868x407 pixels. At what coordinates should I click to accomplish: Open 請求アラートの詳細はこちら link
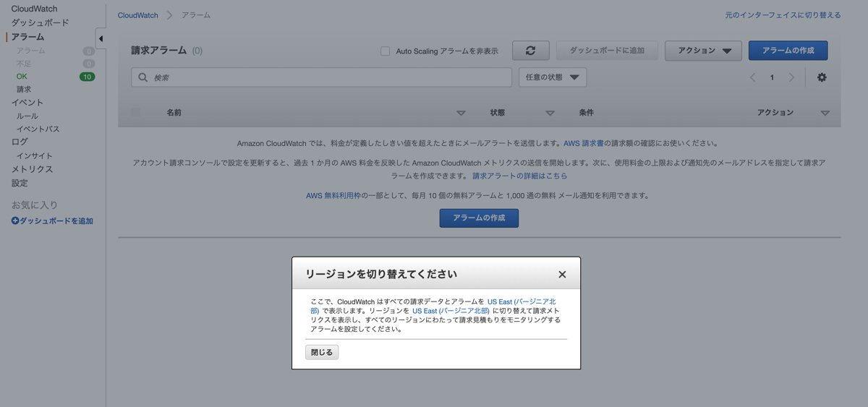(x=520, y=176)
